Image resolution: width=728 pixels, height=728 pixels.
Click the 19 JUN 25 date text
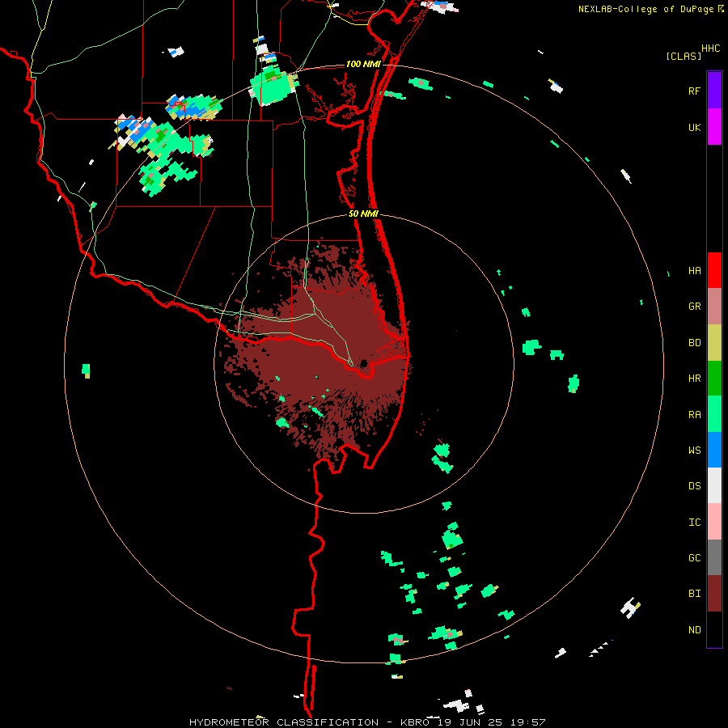pyautogui.click(x=473, y=722)
